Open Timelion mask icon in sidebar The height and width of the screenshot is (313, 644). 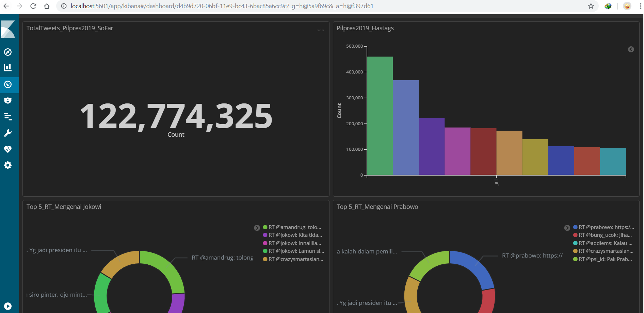pos(8,100)
